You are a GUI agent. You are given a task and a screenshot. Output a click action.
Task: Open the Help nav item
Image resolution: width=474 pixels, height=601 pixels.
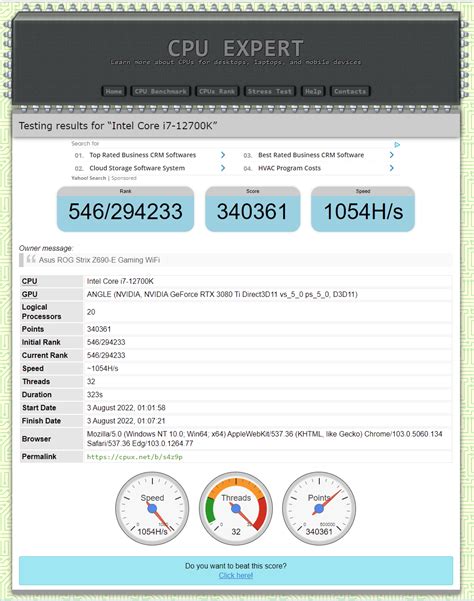pyautogui.click(x=313, y=91)
